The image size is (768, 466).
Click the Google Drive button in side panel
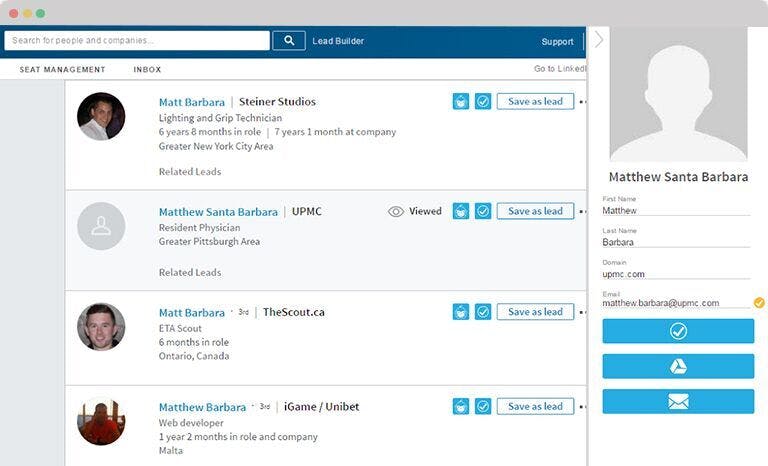click(678, 366)
